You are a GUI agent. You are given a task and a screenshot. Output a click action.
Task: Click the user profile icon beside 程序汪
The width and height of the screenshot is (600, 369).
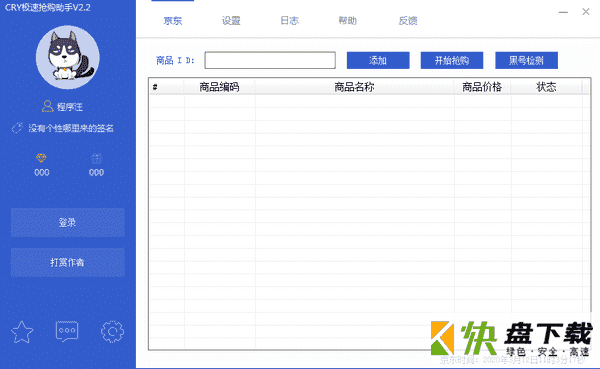point(47,106)
